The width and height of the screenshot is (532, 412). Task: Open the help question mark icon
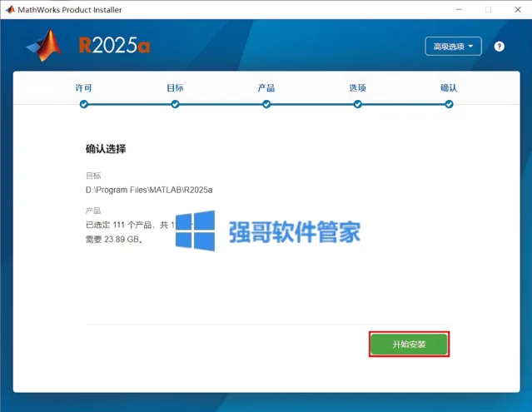point(499,47)
